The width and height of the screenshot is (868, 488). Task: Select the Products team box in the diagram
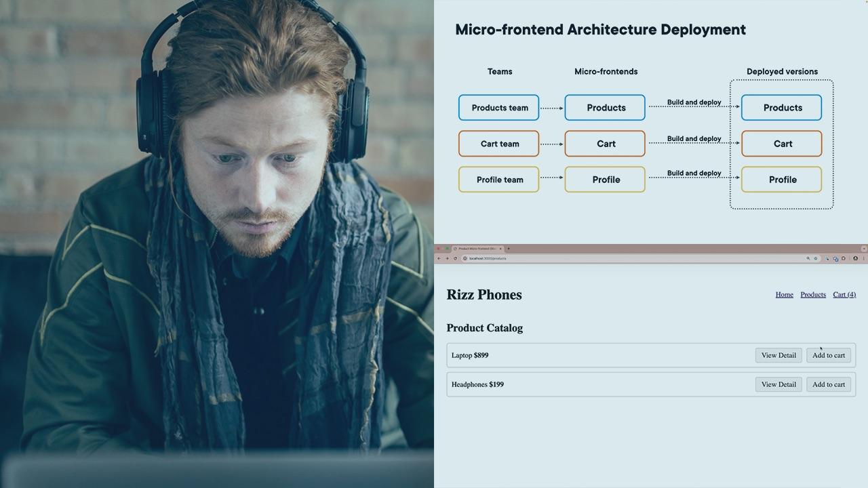(x=499, y=107)
